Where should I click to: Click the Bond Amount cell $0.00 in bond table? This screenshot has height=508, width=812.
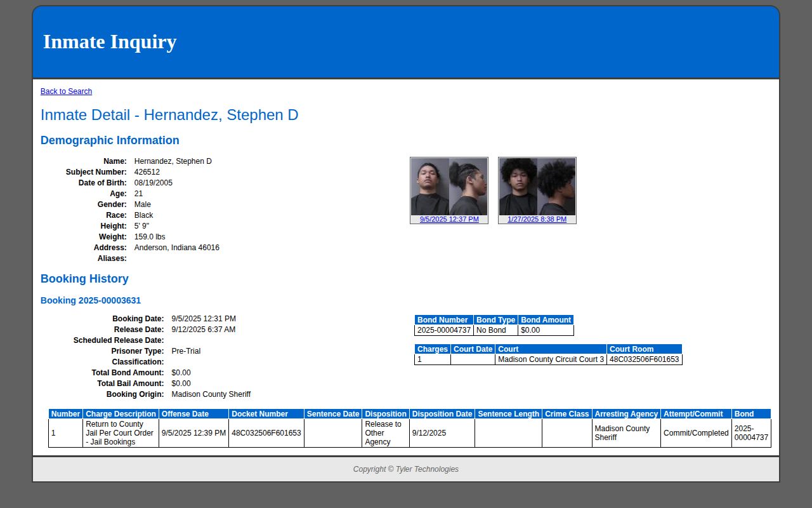pos(546,330)
